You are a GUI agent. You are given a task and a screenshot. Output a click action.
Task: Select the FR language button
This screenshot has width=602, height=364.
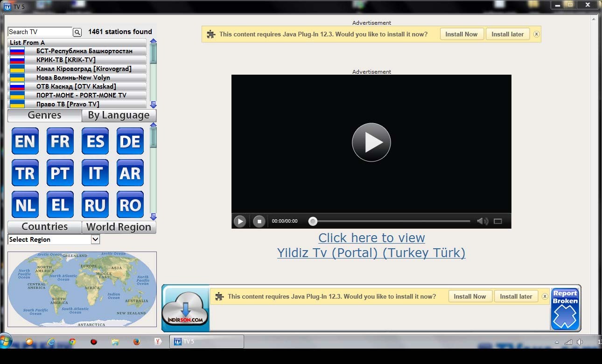coord(60,141)
